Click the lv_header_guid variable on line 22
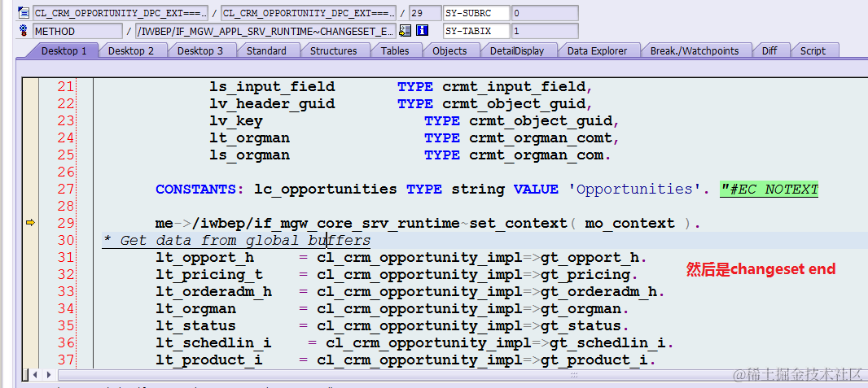Image resolution: width=868 pixels, height=388 pixels. click(x=272, y=104)
